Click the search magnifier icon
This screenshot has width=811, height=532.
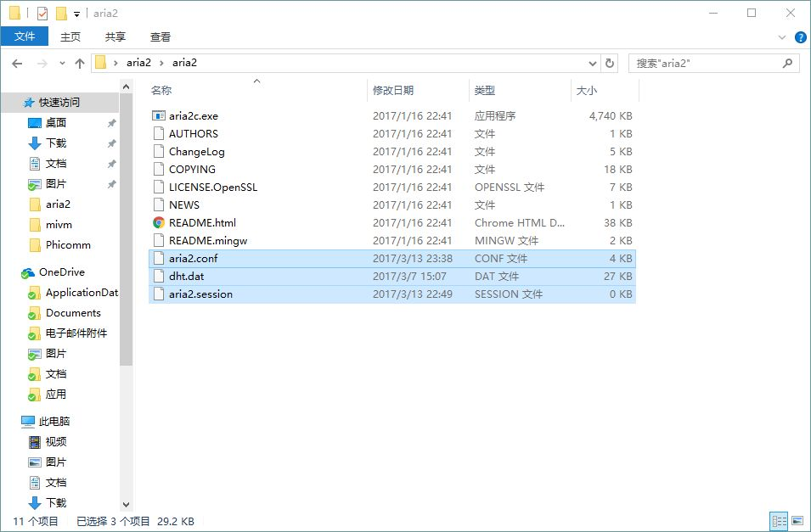point(787,63)
